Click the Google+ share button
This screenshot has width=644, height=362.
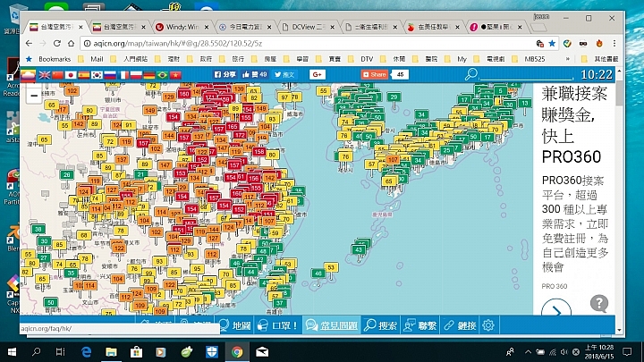tap(317, 74)
